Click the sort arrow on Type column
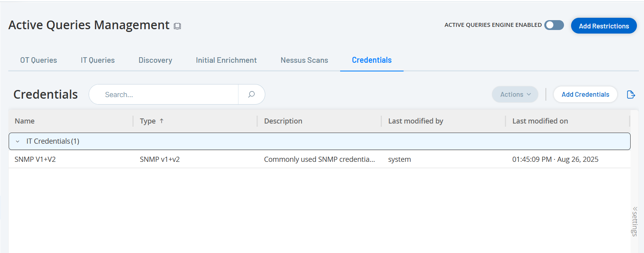Screen dimensions: 644x253 (x=162, y=121)
